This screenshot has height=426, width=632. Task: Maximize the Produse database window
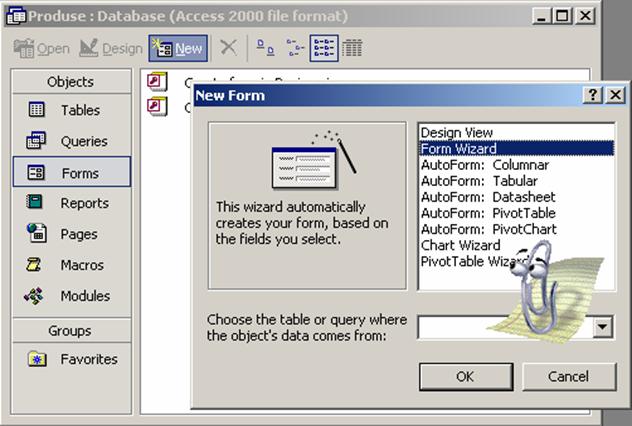pyautogui.click(x=563, y=16)
